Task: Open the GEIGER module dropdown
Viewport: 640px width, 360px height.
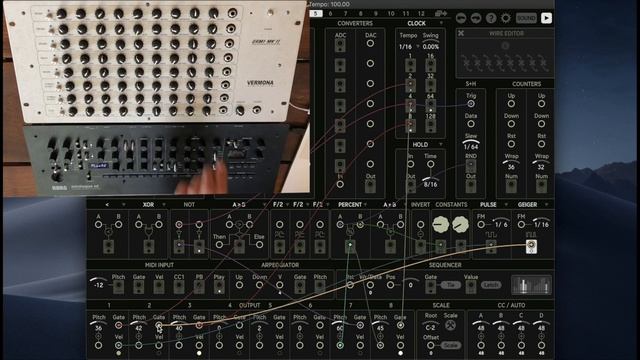Action: click(547, 204)
